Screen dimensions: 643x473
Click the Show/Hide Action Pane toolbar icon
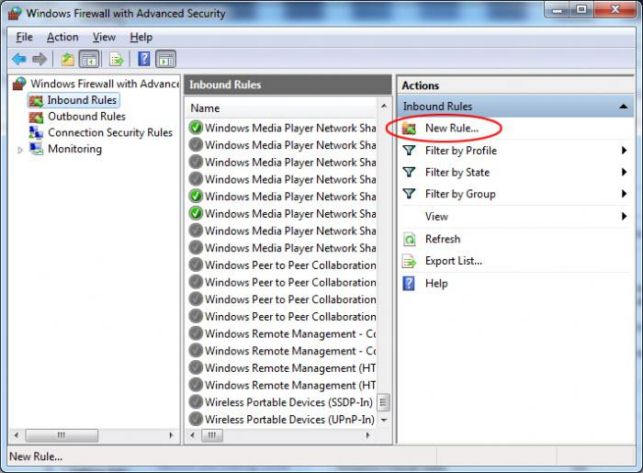coord(166,59)
